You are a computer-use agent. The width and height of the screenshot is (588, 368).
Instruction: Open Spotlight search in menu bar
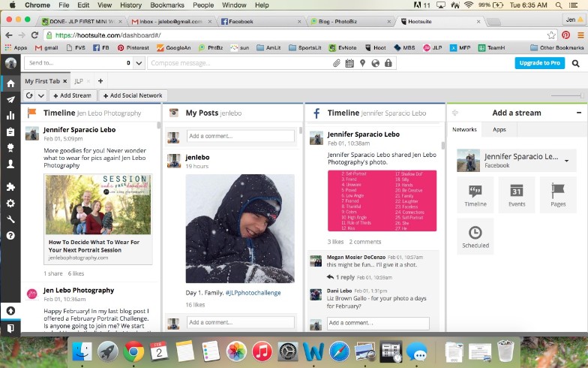tap(559, 5)
